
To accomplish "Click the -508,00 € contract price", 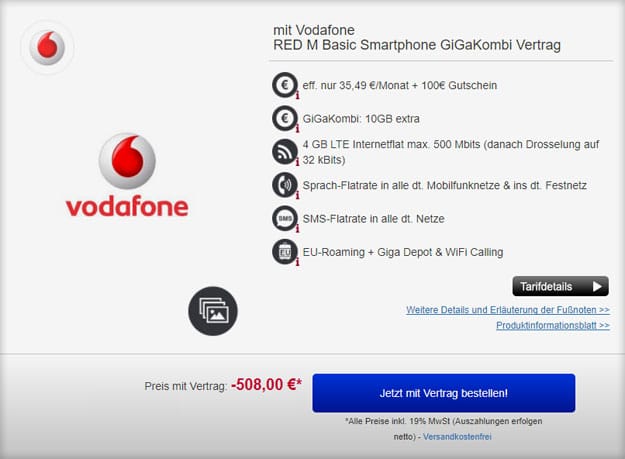I will click(266, 385).
